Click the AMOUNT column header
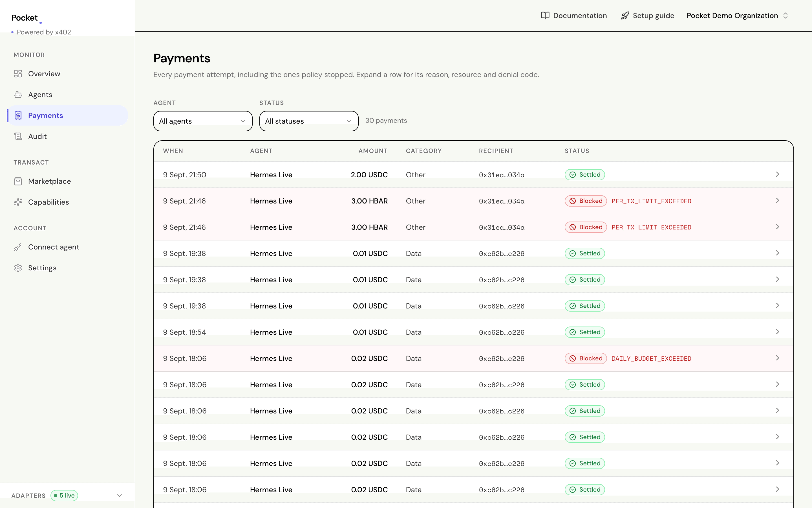Image resolution: width=812 pixels, height=508 pixels. 373,151
